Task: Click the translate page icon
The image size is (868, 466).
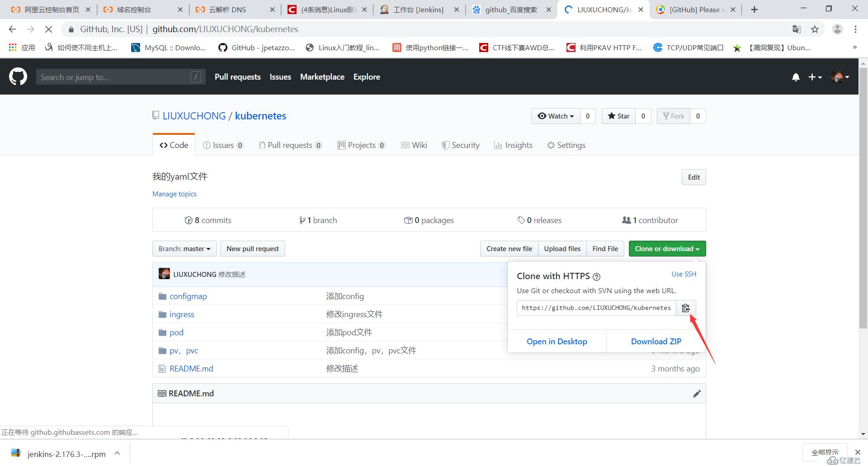Action: (x=797, y=29)
